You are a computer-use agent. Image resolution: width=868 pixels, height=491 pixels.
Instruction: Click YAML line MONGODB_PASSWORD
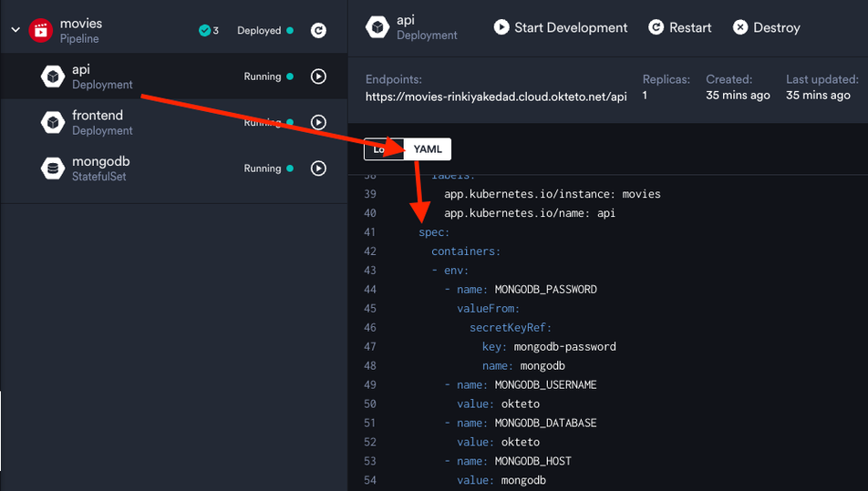pos(521,289)
